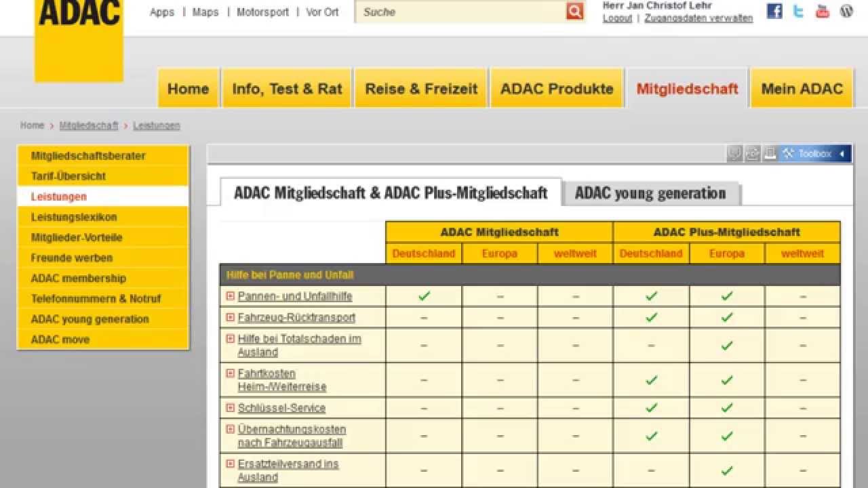Expand Fahrtkosten Heim-/Weiterreise plus icon

pos(231,373)
